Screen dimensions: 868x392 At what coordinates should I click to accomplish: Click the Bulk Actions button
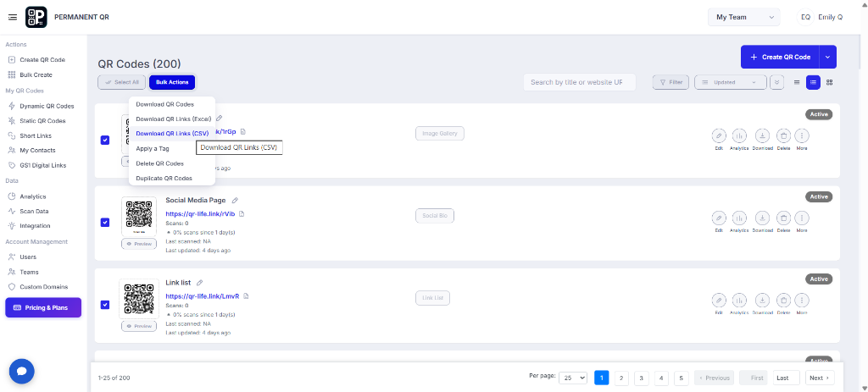tap(172, 82)
